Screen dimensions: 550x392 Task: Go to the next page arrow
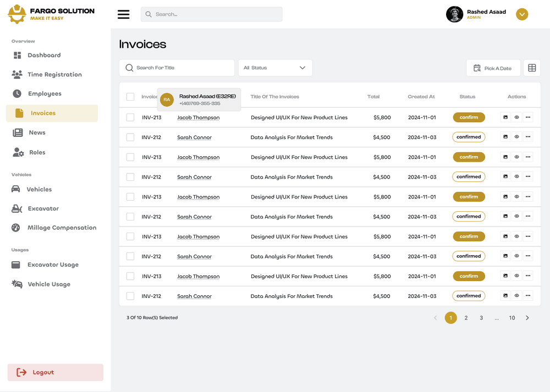(527, 318)
